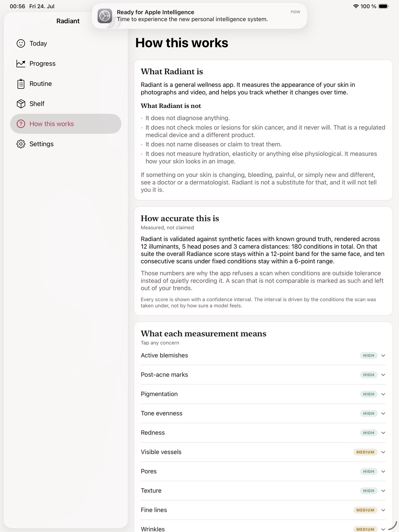The height and width of the screenshot is (532, 399).
Task: Tap the battery indicator in status bar
Action: (x=384, y=6)
